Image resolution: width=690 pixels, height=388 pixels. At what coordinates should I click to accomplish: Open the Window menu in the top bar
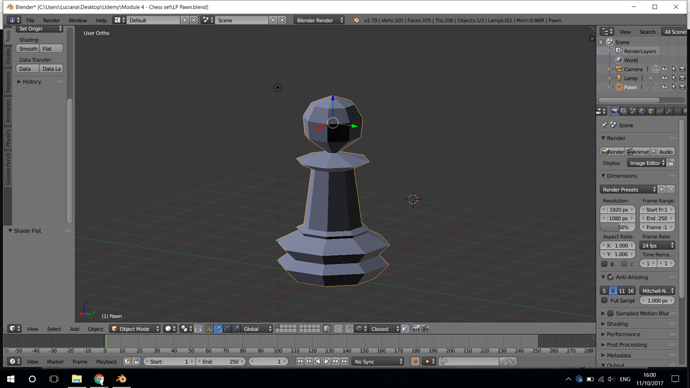77,20
